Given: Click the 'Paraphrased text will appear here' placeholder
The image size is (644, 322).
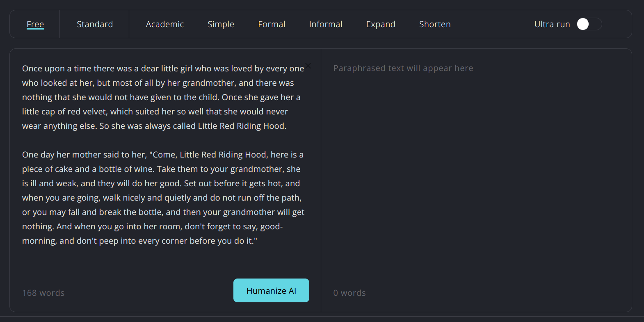Looking at the screenshot, I should tap(403, 68).
